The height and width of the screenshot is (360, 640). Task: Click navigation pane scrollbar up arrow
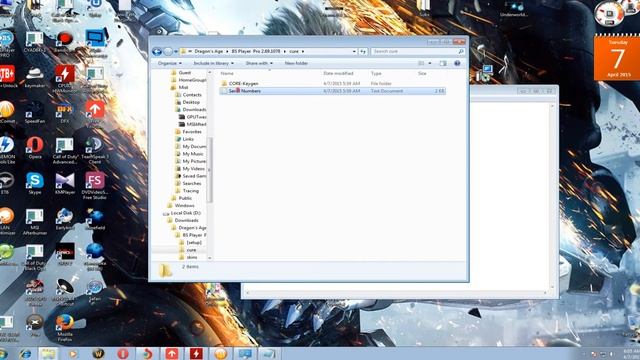[210, 73]
